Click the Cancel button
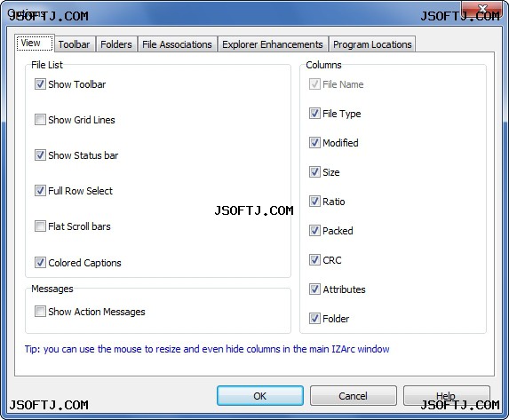Viewport: 509px width, 420px height. click(354, 396)
